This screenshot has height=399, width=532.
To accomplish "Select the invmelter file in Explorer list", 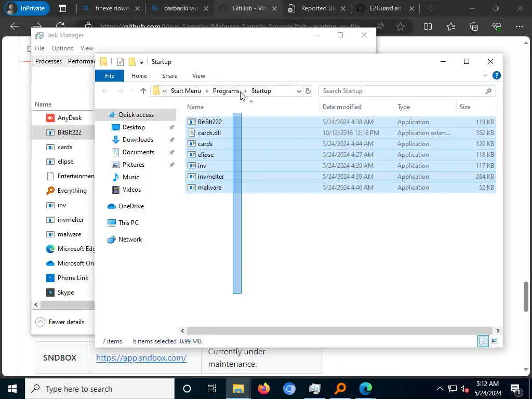I will click(211, 177).
